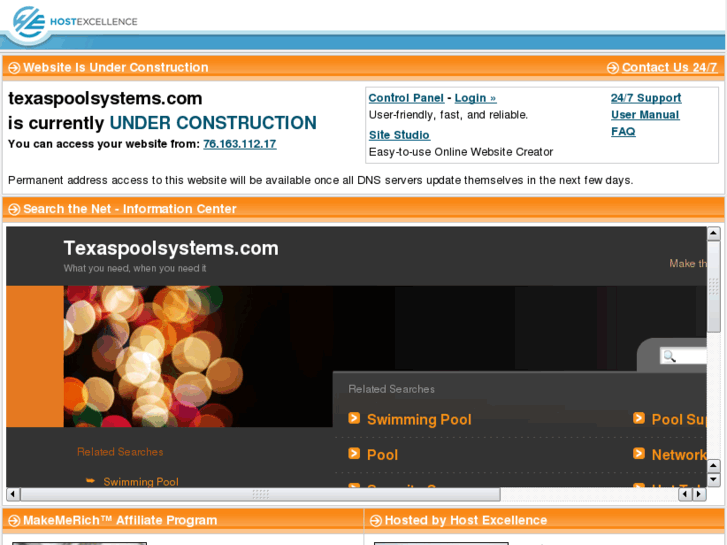This screenshot has width=727, height=545.
Task: Click the 'UNDER CONSTRUCTION' text
Action: [213, 123]
